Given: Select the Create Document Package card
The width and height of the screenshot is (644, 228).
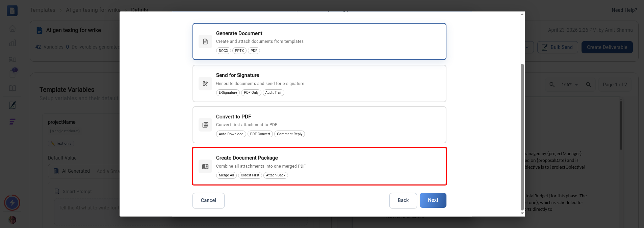Looking at the screenshot, I should (319, 166).
